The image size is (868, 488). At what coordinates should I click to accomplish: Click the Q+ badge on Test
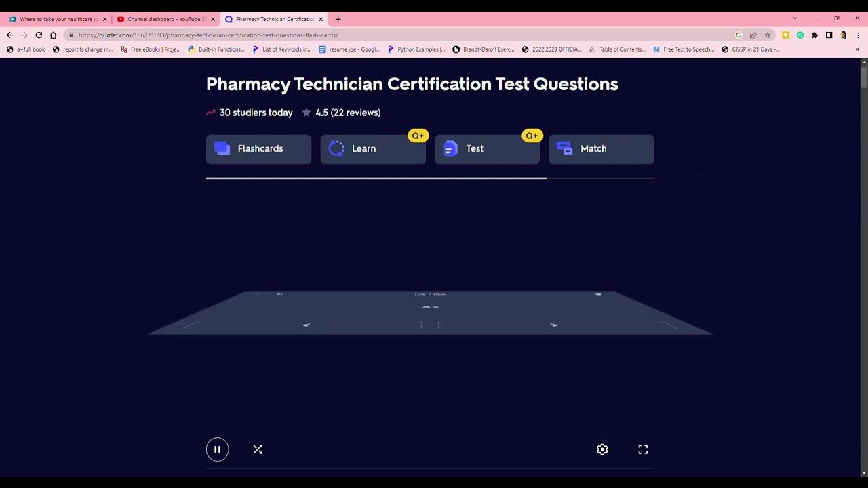tap(532, 136)
